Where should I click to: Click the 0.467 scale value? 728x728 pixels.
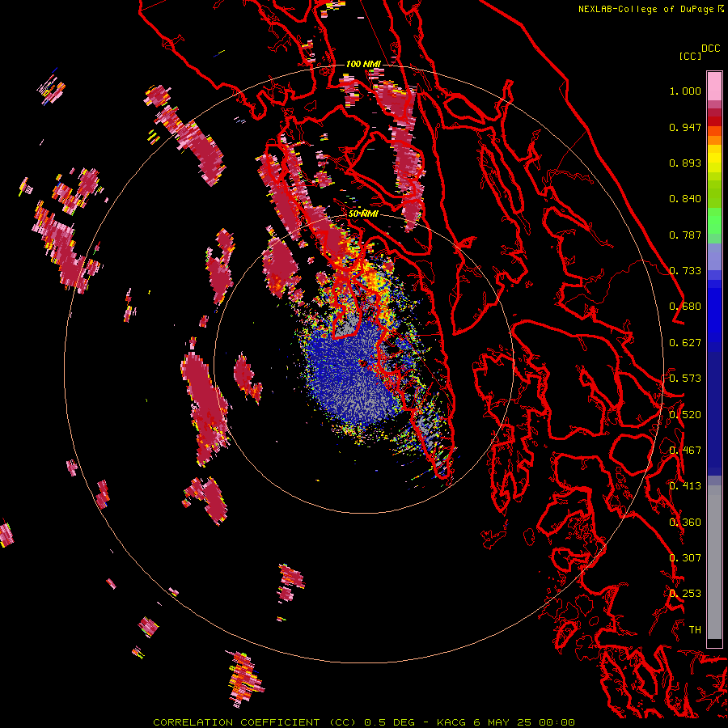coord(685,451)
